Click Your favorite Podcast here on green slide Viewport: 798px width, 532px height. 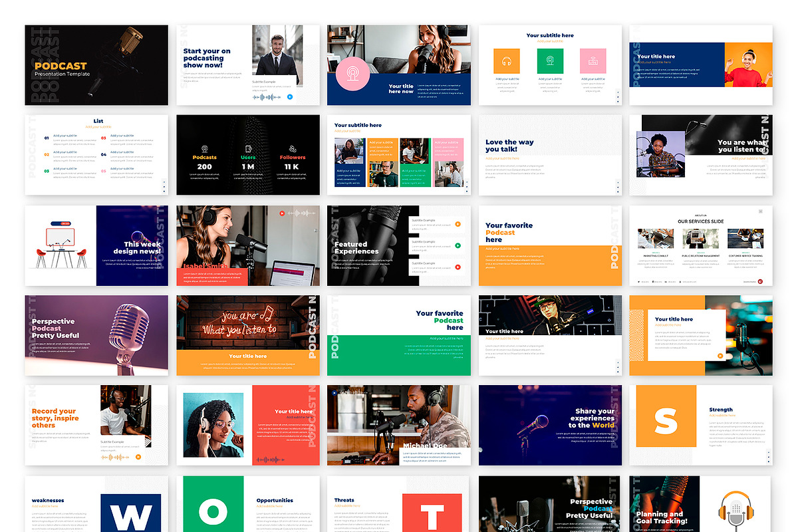pyautogui.click(x=440, y=321)
